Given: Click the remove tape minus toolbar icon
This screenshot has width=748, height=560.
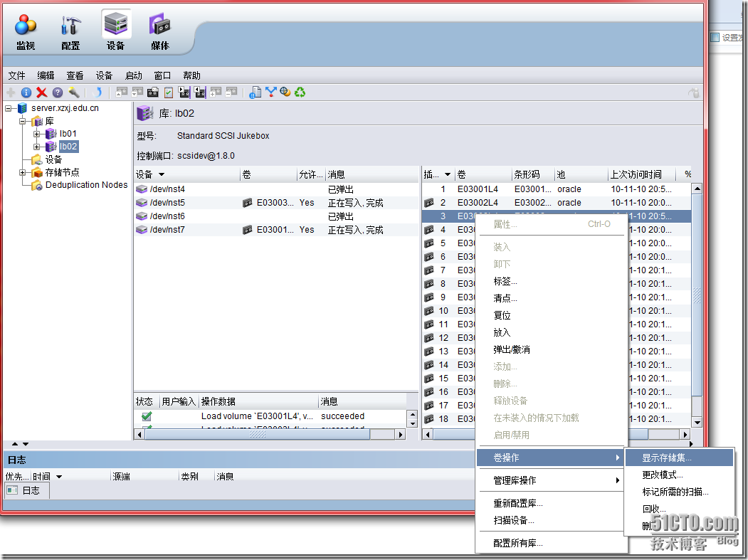Looking at the screenshot, I should tap(231, 92).
